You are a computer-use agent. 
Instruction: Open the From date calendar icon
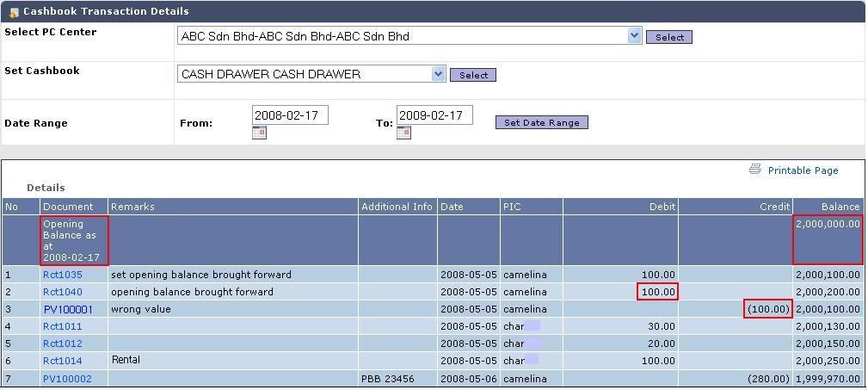[x=259, y=133]
